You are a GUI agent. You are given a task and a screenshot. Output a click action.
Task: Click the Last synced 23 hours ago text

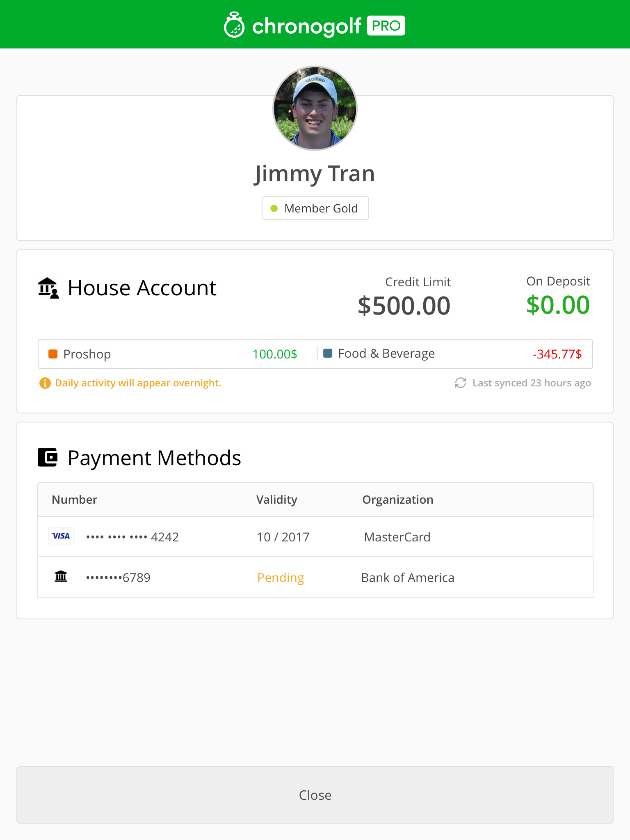(x=532, y=383)
